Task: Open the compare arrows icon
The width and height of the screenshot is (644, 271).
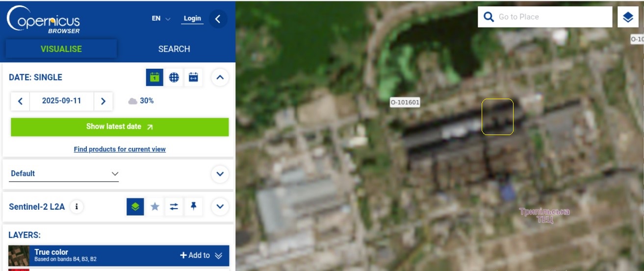Action: (x=174, y=207)
